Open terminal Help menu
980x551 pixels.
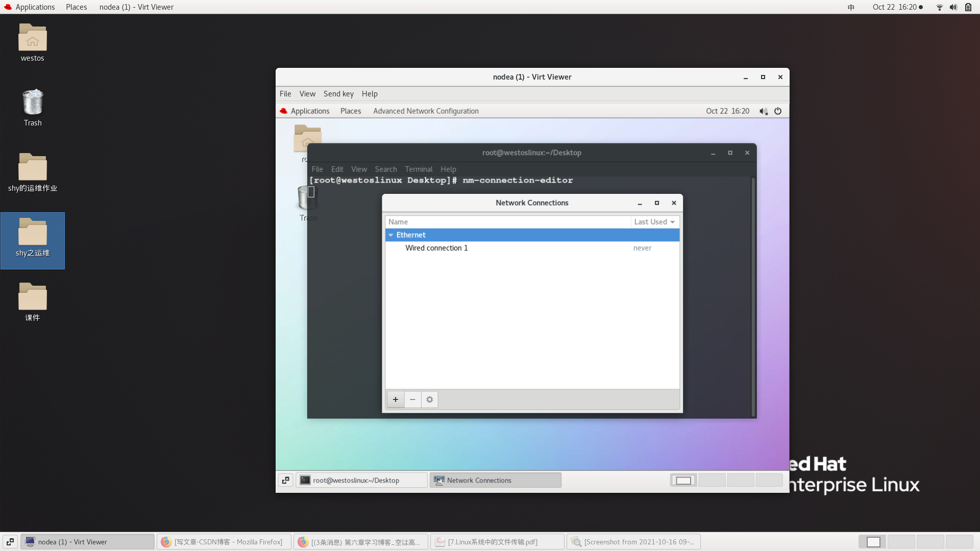[x=448, y=169]
